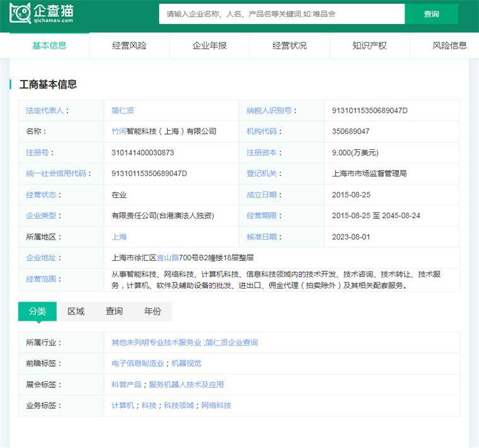Click the 科普产品 tag
The width and height of the screenshot is (479, 448).
(x=127, y=384)
